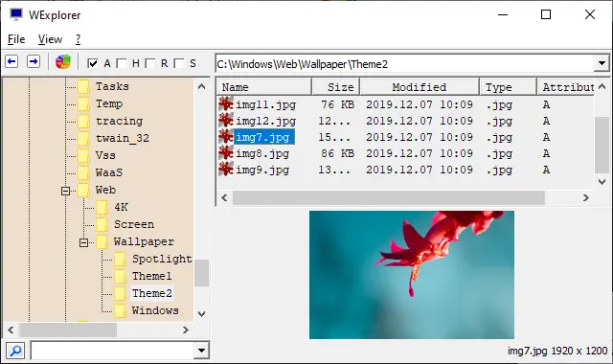Enable the R attribute checkbox

pyautogui.click(x=150, y=63)
